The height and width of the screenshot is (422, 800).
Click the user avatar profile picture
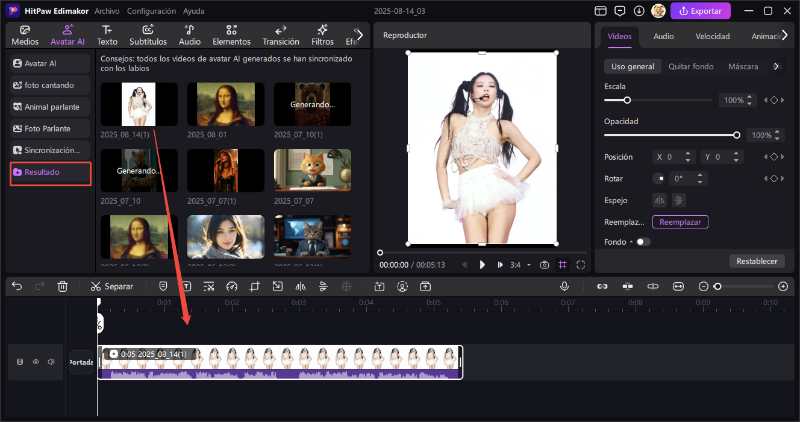point(658,11)
